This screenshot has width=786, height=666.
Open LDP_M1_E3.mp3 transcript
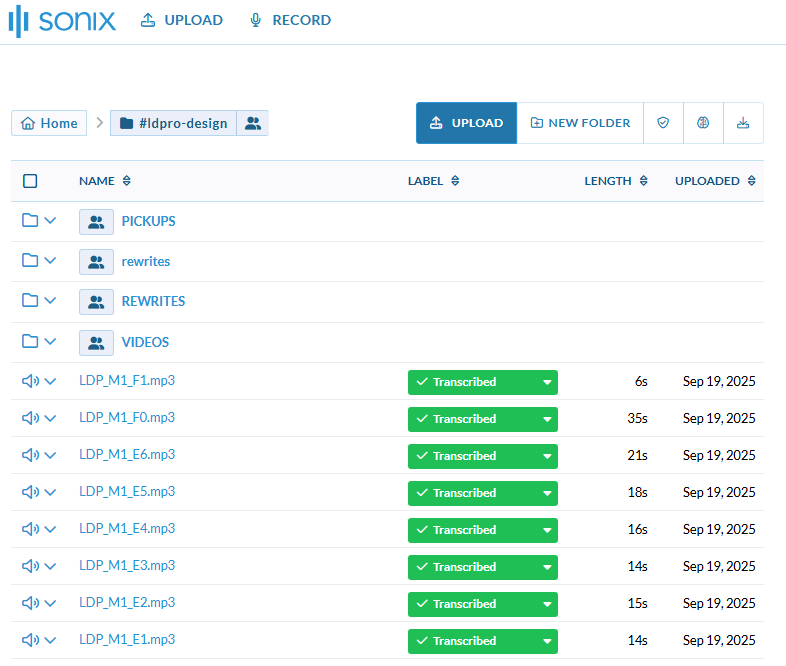tap(127, 566)
